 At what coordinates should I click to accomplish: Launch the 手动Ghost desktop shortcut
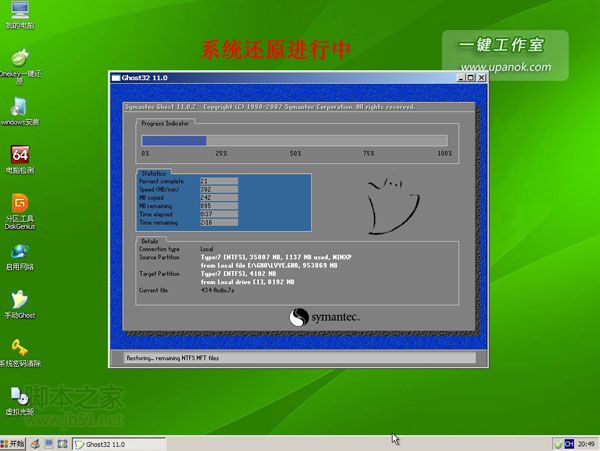[19, 300]
